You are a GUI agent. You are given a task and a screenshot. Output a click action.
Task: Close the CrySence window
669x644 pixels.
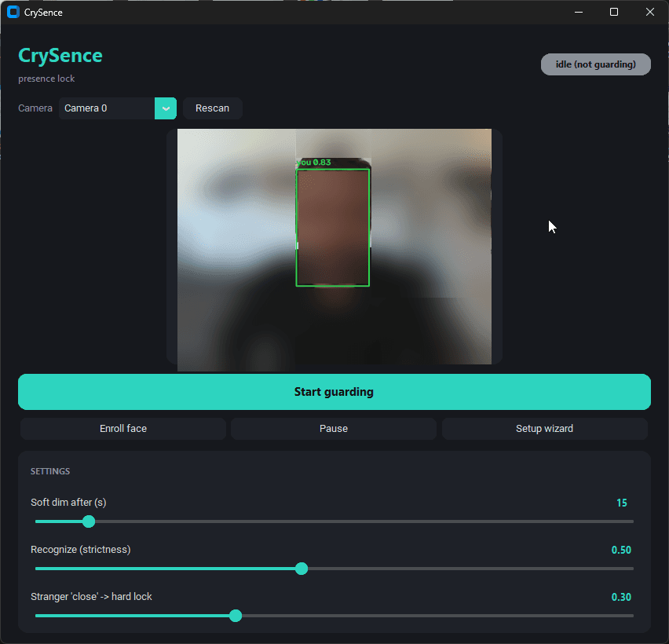pyautogui.click(x=650, y=12)
